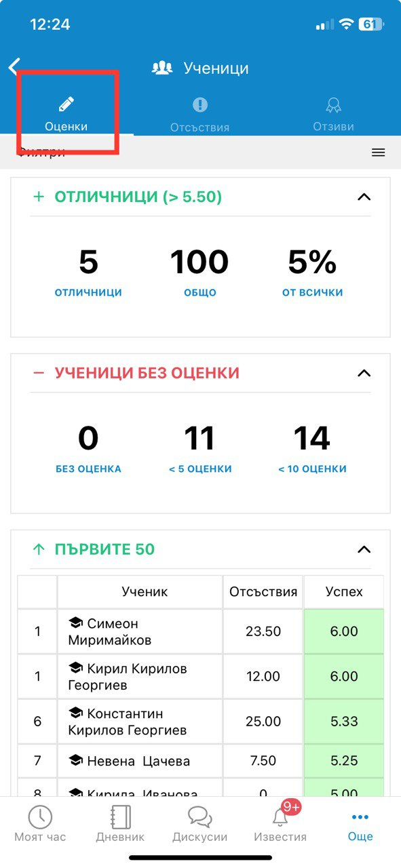
Task: Tap the pencil icon for Оценки
Action: pos(66,104)
